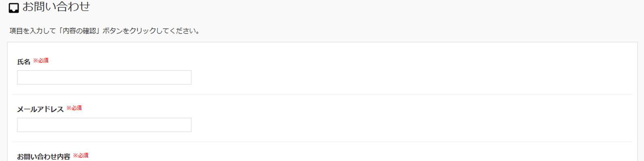Image resolution: width=644 pixels, height=161 pixels.
Task: Click the red ※必須 mark beside メールアドレス
Action: (x=74, y=108)
